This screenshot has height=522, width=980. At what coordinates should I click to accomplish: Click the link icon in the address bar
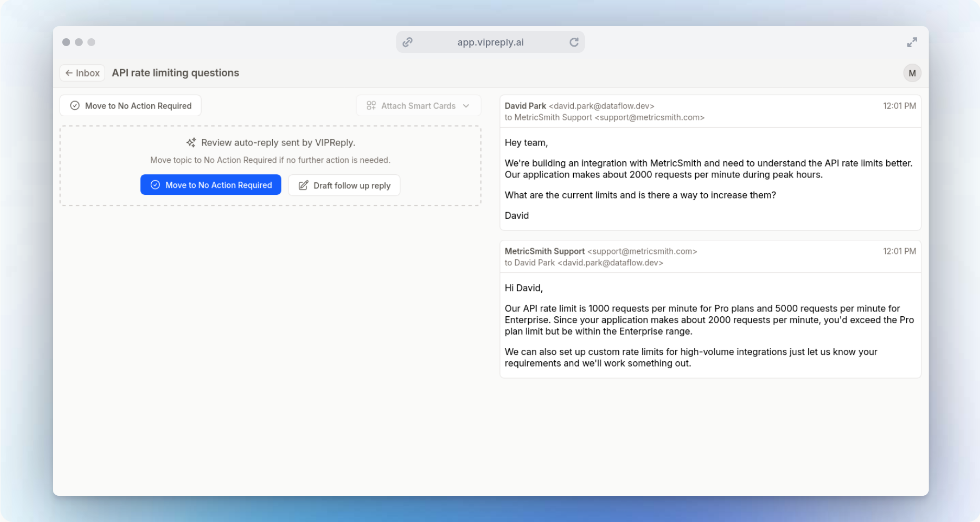[x=407, y=42]
